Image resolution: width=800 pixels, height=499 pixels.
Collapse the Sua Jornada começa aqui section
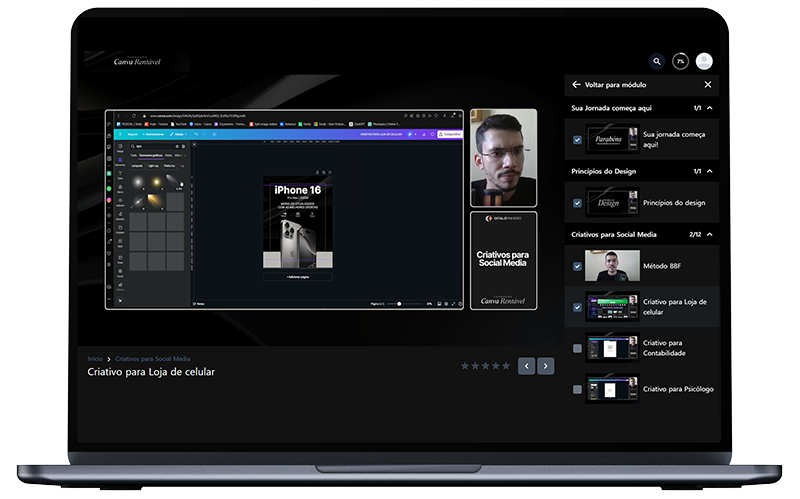[x=709, y=107]
